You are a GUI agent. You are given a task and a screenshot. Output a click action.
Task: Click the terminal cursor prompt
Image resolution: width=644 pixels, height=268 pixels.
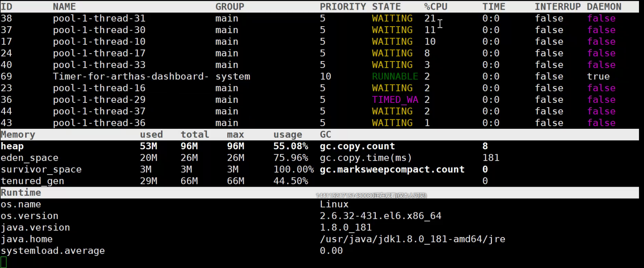pos(4,262)
